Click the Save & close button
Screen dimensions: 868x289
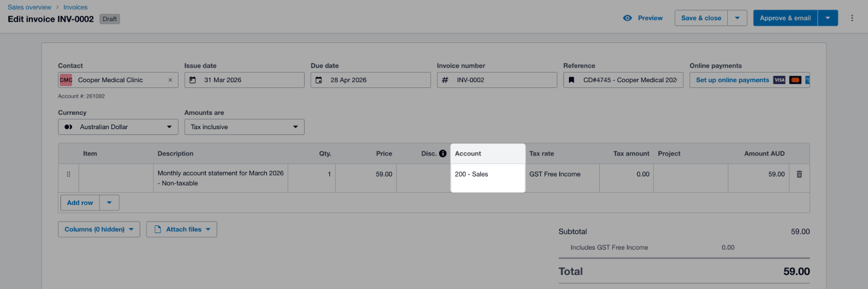click(x=701, y=18)
